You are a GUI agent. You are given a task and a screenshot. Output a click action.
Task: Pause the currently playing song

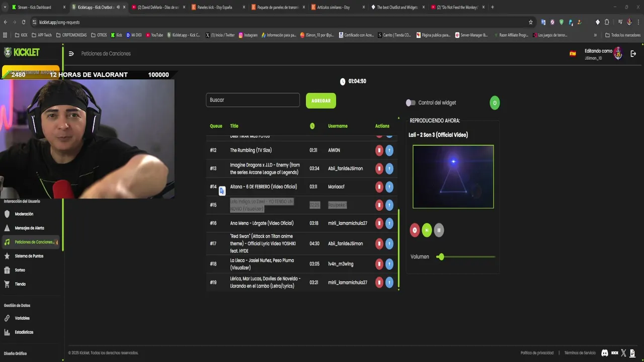(x=439, y=230)
